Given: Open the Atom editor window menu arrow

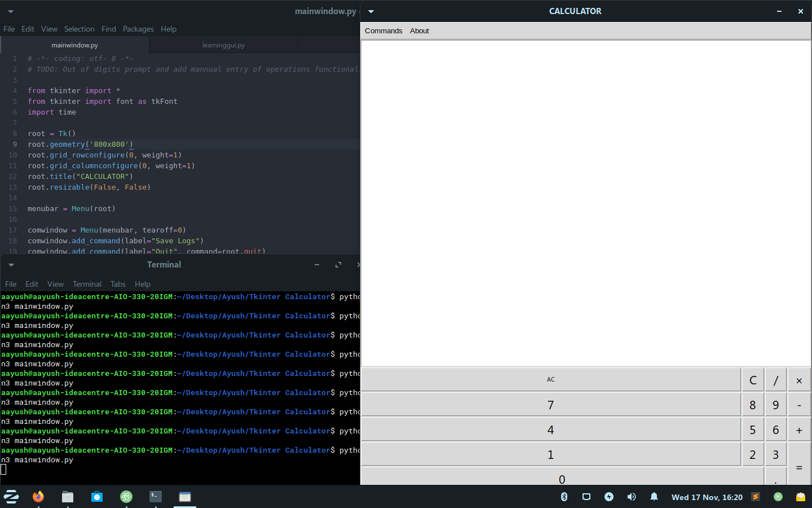Looking at the screenshot, I should (x=10, y=11).
